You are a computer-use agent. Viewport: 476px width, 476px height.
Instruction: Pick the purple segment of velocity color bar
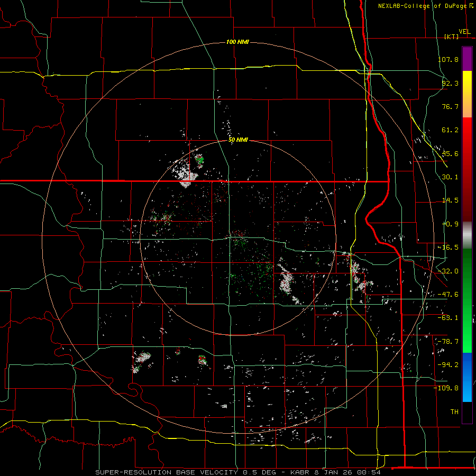pos(467,59)
